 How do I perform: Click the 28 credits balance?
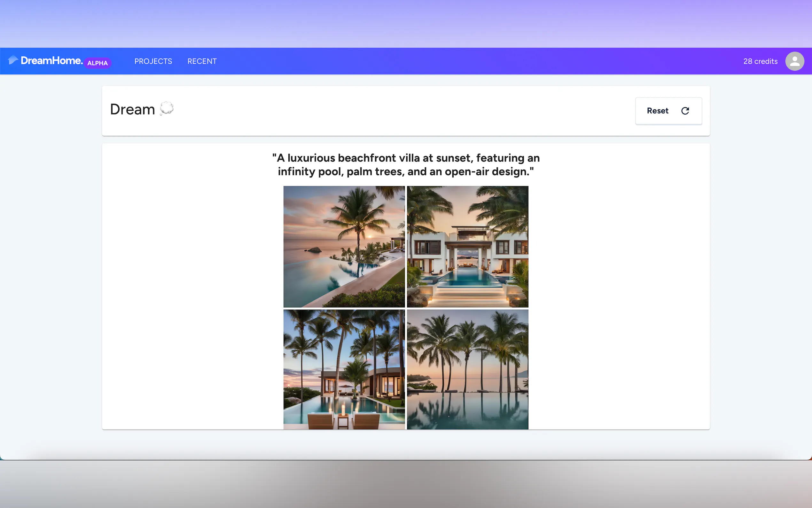[760, 61]
